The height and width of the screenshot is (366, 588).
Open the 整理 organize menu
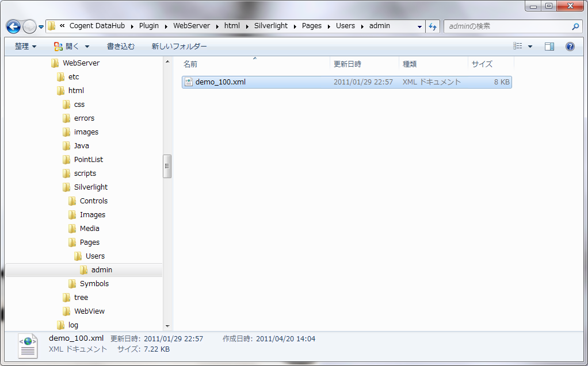click(x=25, y=47)
